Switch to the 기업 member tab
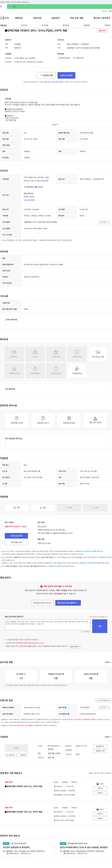The height and width of the screenshot is (868, 112). click(x=14, y=6)
